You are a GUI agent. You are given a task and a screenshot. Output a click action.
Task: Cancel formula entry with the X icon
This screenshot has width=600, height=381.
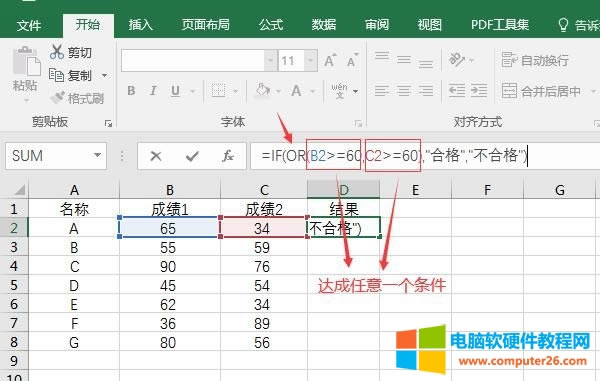[156, 156]
